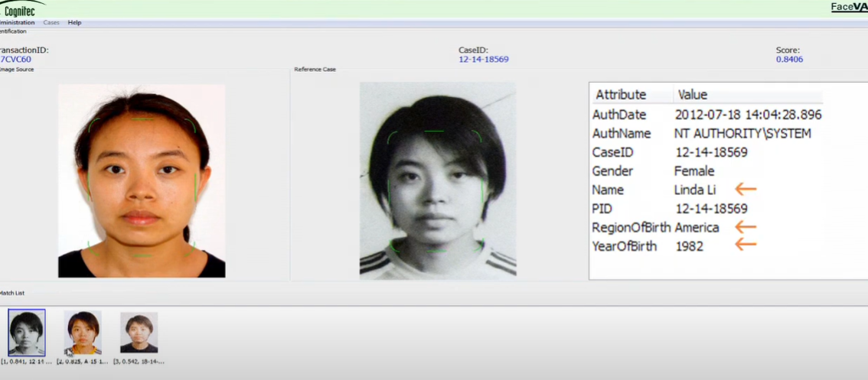Click the PID attribute label
868x380 pixels.
tap(602, 209)
